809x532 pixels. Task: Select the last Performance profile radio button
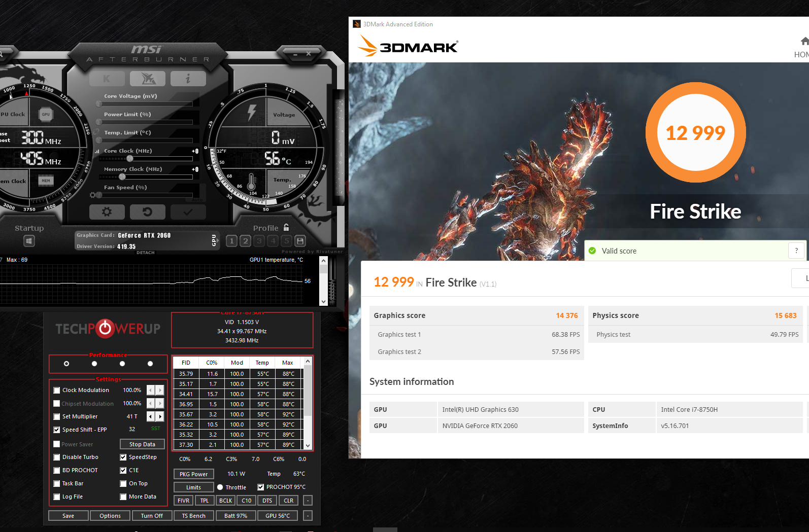click(x=150, y=364)
